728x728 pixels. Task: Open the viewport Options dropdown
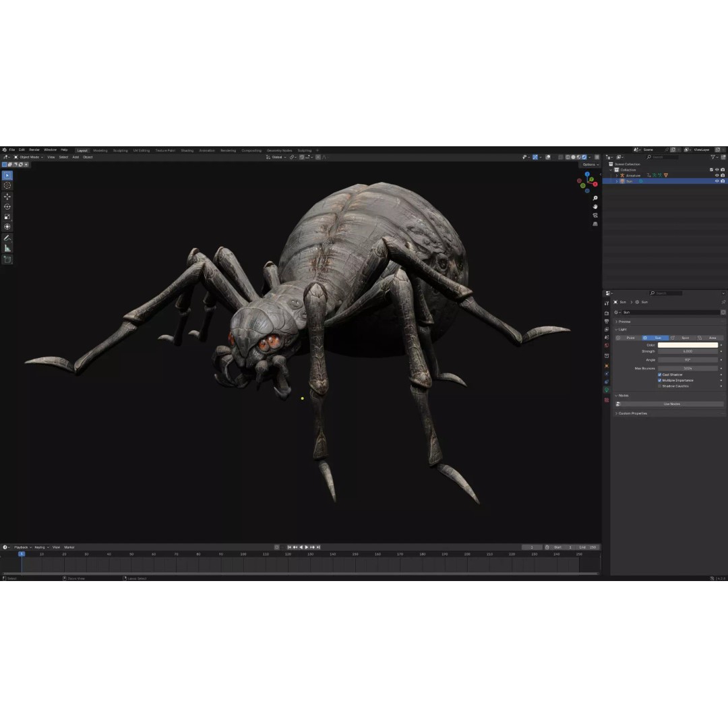(590, 164)
